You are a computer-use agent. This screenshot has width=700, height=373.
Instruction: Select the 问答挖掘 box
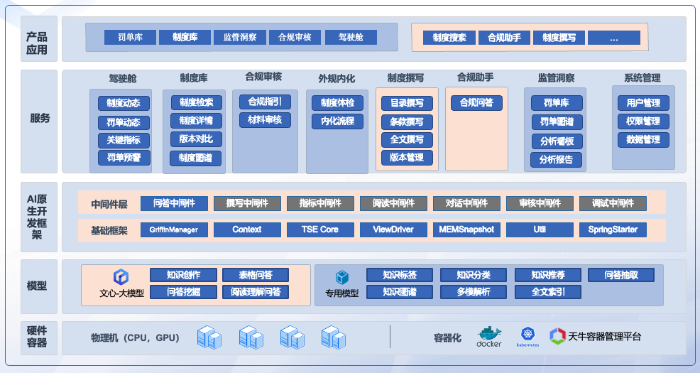(x=183, y=292)
